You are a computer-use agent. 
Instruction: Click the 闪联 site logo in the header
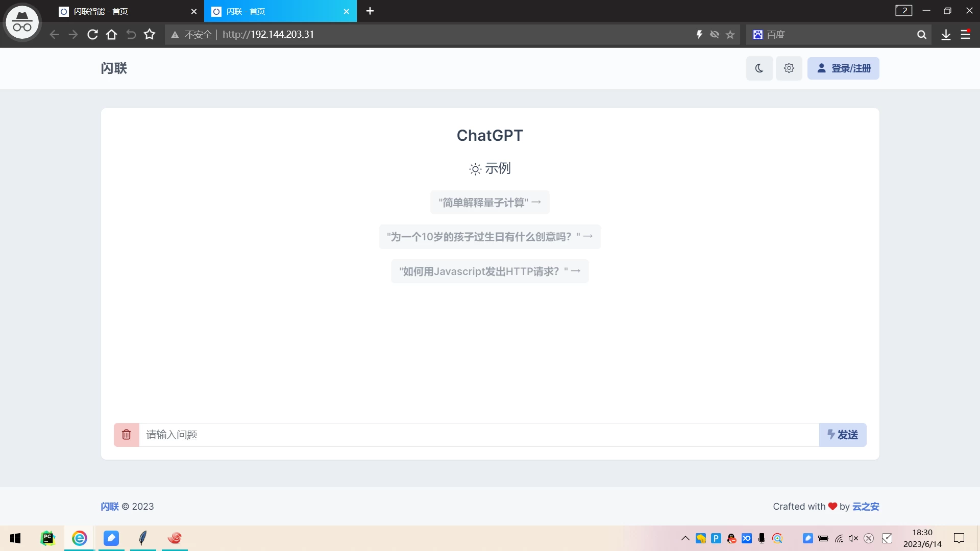114,68
